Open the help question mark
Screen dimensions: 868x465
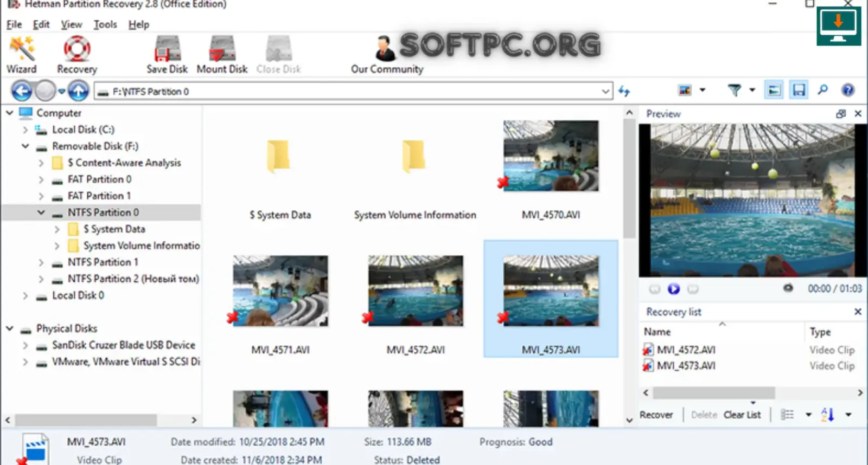pos(848,90)
